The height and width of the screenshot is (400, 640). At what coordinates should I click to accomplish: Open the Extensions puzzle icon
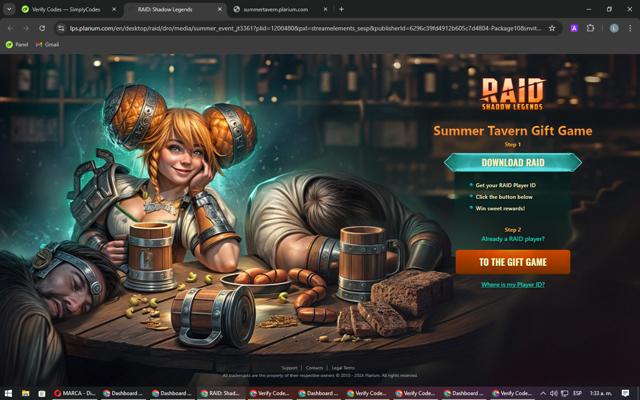point(590,28)
